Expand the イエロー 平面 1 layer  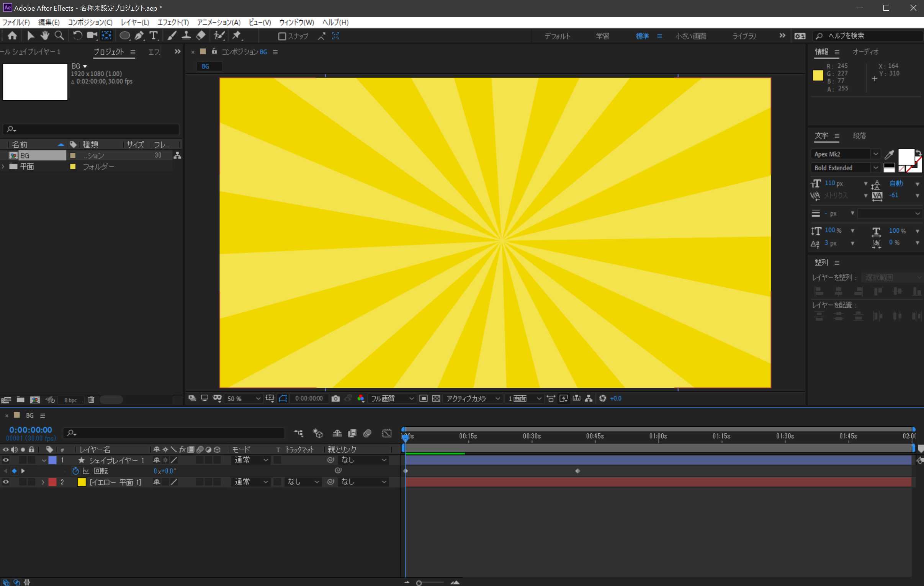[43, 482]
